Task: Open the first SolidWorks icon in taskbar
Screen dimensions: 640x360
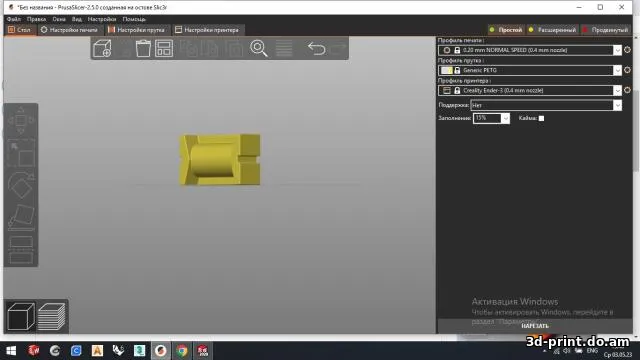Action: [x=33, y=351]
